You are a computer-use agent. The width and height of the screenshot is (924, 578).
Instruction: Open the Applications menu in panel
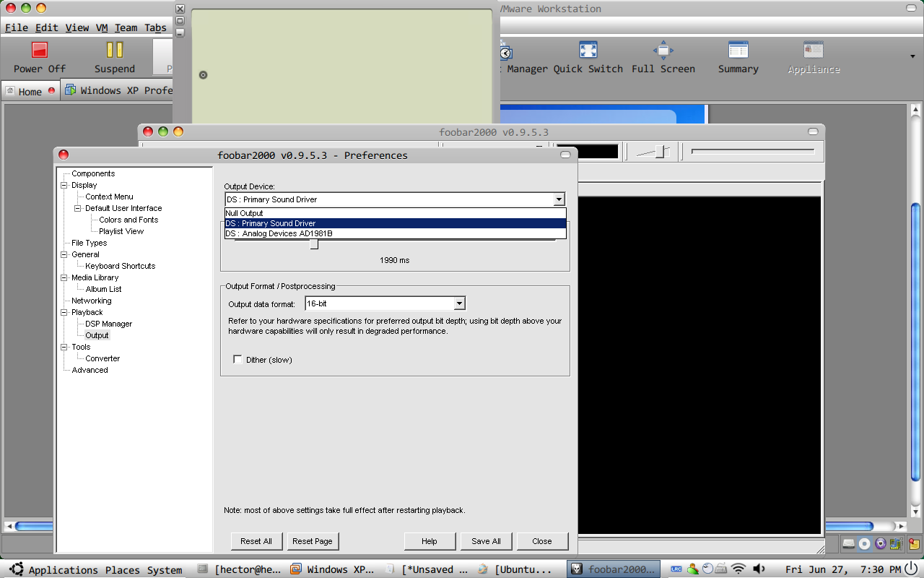63,570
